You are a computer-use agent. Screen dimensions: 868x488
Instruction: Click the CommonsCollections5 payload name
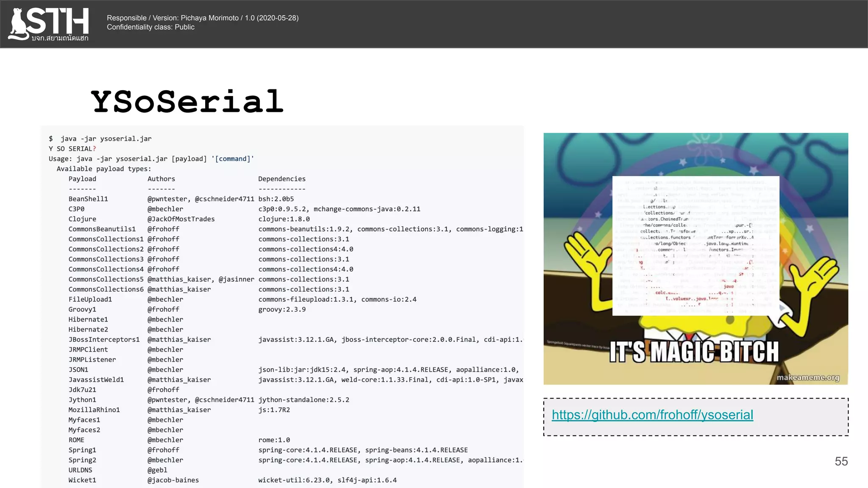coord(106,279)
